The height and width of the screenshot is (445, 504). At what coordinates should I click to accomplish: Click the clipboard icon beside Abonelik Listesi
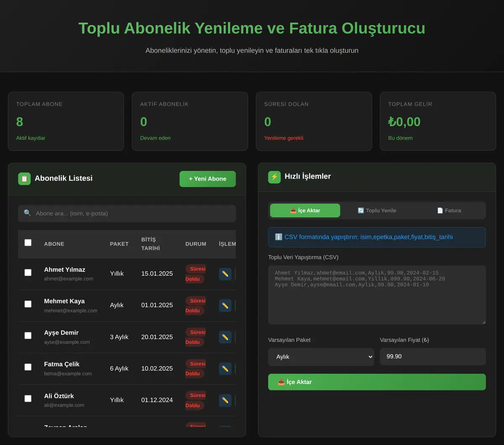(24, 179)
